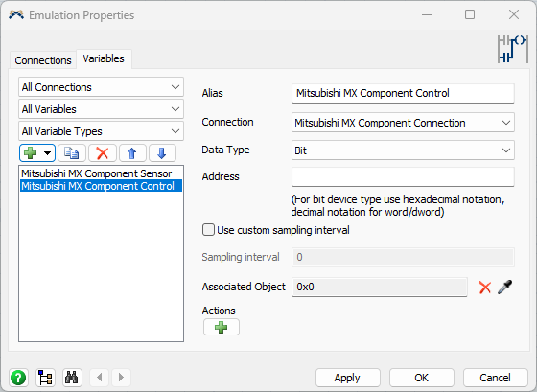Click the green plus add variable button
This screenshot has height=392, width=537.
[31, 153]
